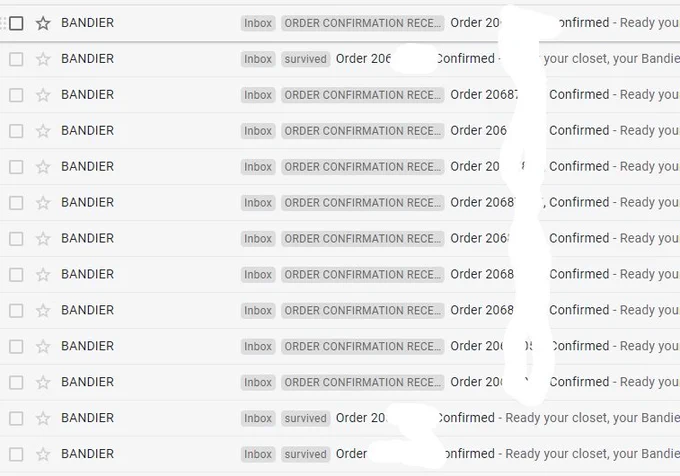Star the second BANDIER email row

pos(43,59)
